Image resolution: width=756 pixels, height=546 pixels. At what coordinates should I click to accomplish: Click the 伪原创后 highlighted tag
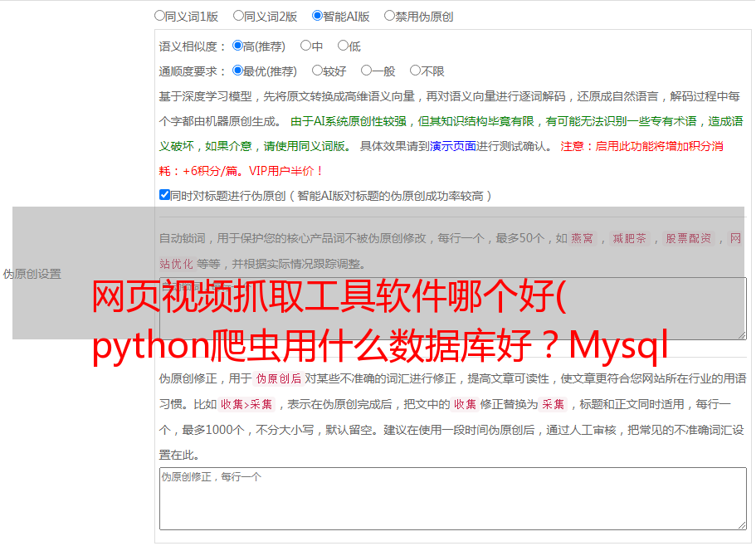coord(279,378)
